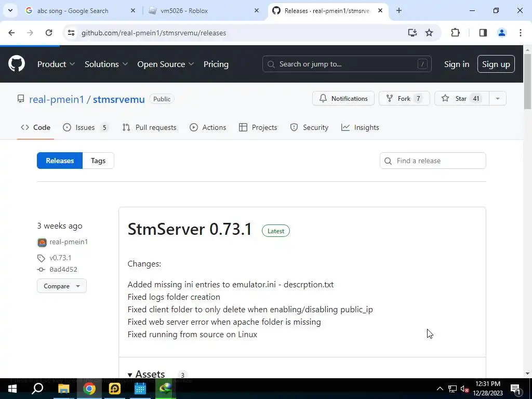Reload the page with refresh icon
Image resolution: width=532 pixels, height=399 pixels.
point(49,33)
